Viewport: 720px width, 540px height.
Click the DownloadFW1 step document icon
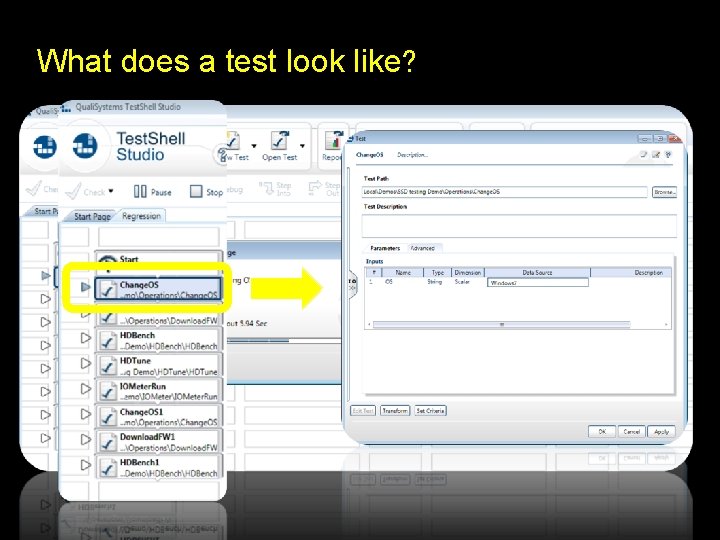pyautogui.click(x=108, y=442)
